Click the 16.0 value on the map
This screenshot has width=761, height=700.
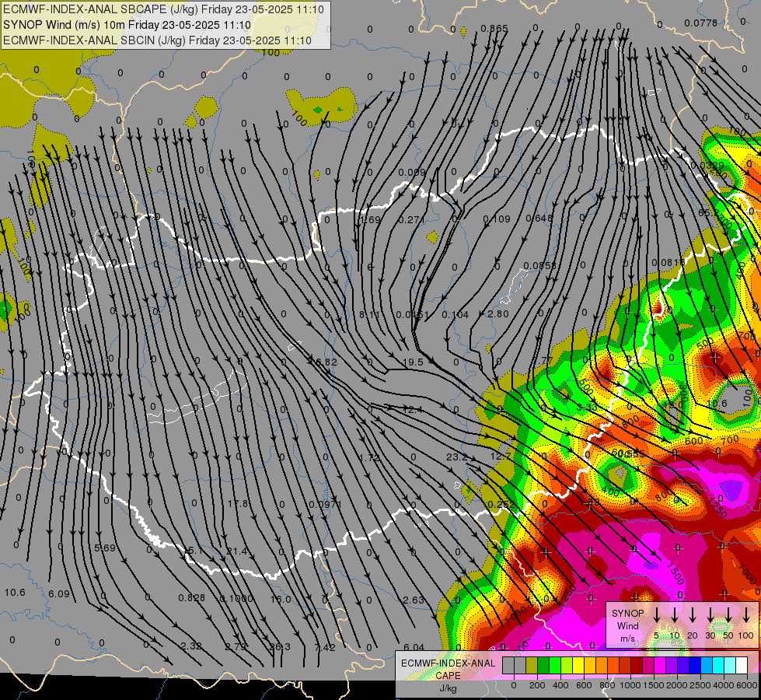(281, 599)
